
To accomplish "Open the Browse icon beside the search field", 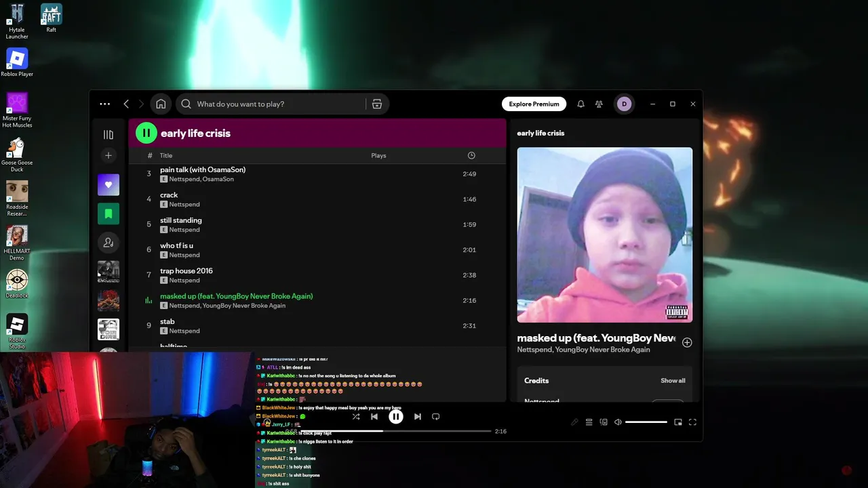I will (377, 104).
